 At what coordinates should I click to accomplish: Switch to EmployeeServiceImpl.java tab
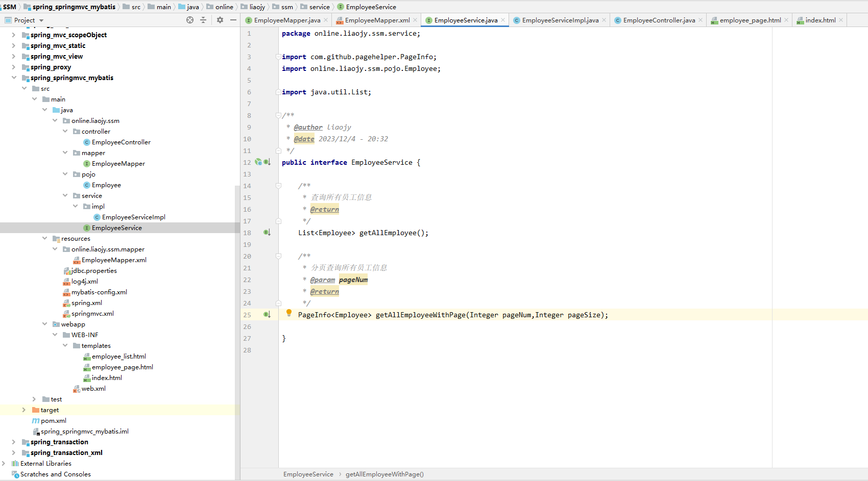click(560, 20)
